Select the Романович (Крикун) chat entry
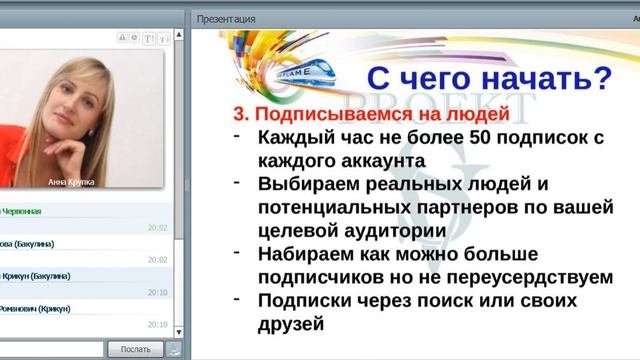640x360 pixels. coord(86,316)
